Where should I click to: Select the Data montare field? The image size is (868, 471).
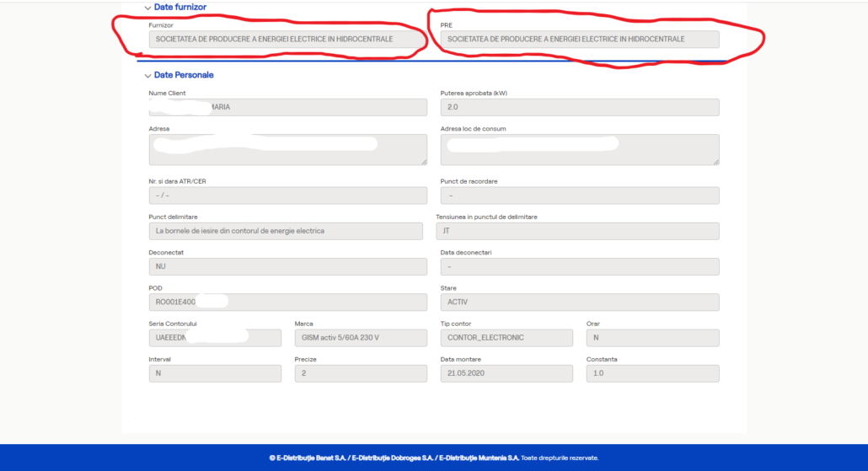(x=506, y=373)
